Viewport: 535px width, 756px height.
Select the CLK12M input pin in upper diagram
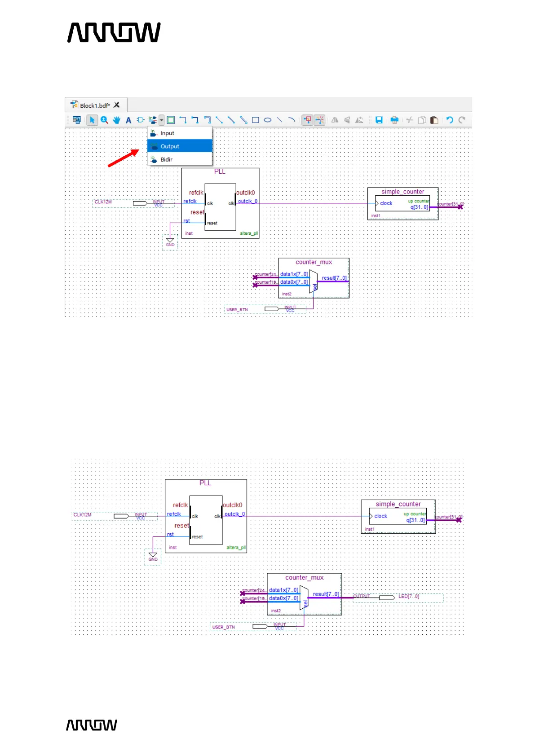coord(133,203)
